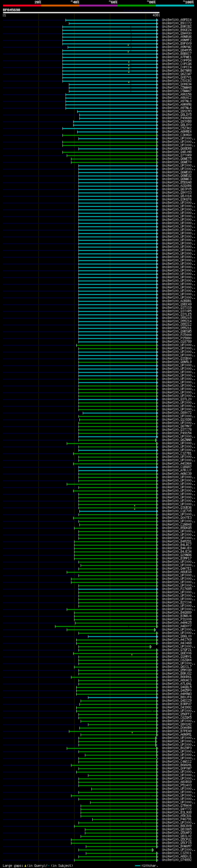
Task: Click the label UniRef100_Q6WET5
Action: click(176, 159)
